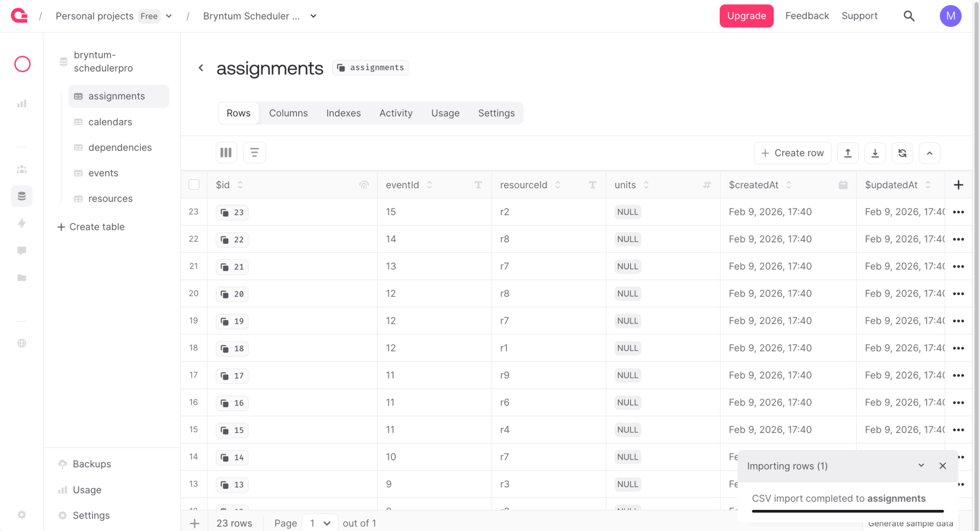Image resolution: width=980 pixels, height=531 pixels.
Task: Open the calendars table
Action: (110, 122)
